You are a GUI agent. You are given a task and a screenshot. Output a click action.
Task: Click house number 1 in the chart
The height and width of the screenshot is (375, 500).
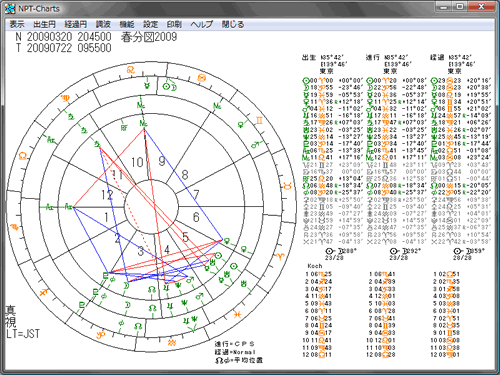(x=106, y=217)
